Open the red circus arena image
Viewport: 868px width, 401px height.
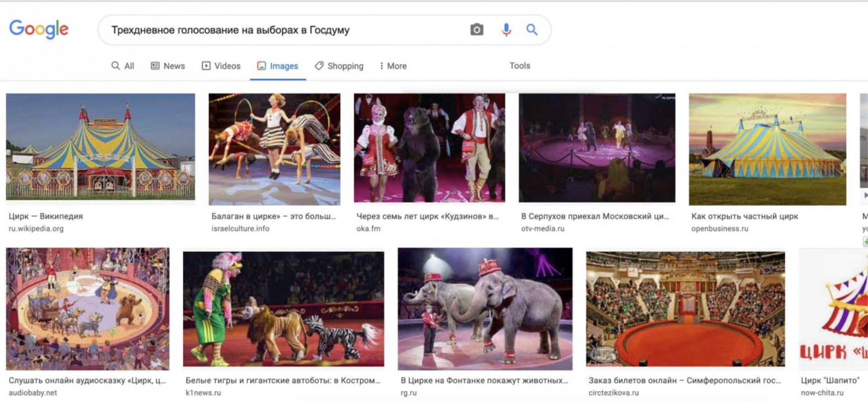685,309
